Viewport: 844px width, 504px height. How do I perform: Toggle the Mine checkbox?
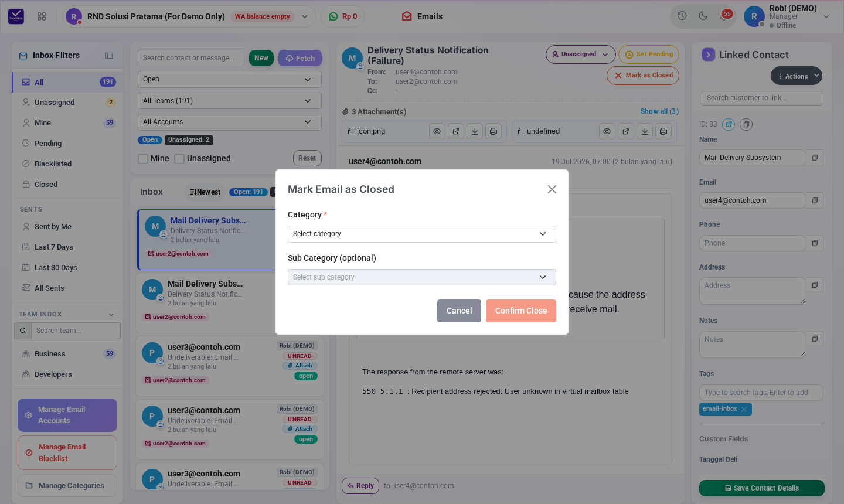click(x=143, y=158)
